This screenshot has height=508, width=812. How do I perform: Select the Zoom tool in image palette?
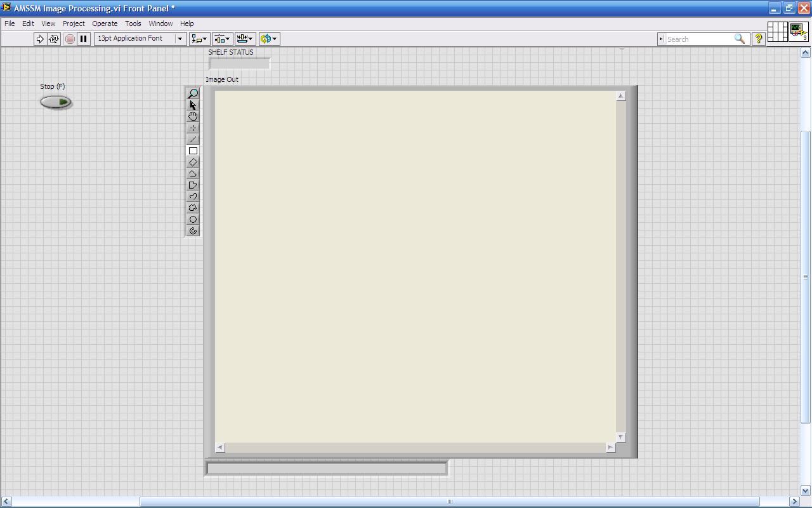(193, 93)
